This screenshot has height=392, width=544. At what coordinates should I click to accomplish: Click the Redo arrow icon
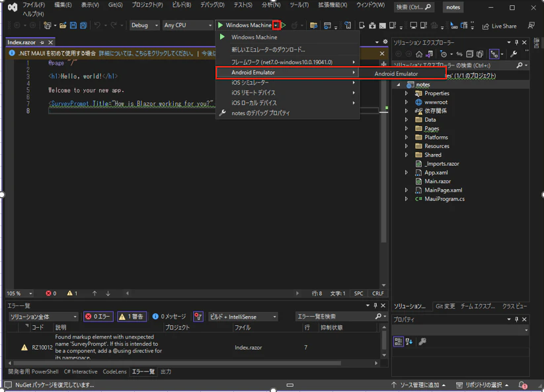[114, 25]
